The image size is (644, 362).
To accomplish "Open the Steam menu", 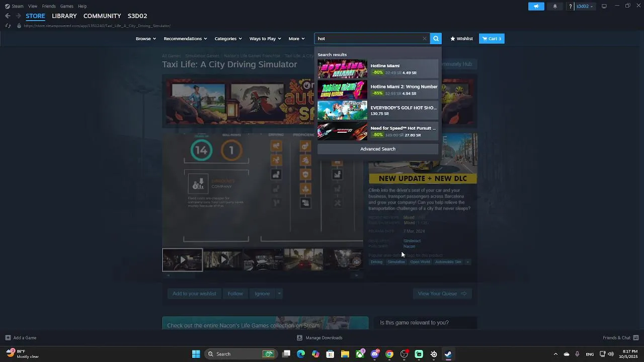I will coord(14,6).
